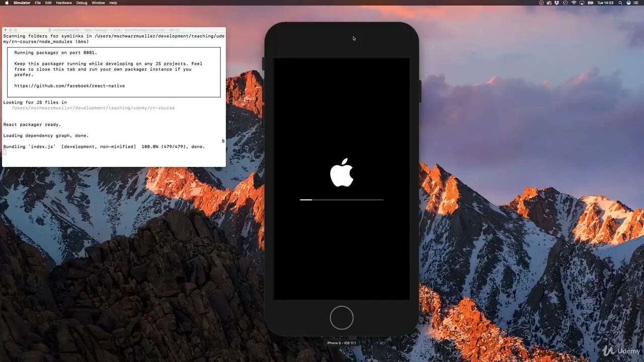Open Time Machine menu bar icon
The height and width of the screenshot is (362, 644).
click(x=565, y=3)
